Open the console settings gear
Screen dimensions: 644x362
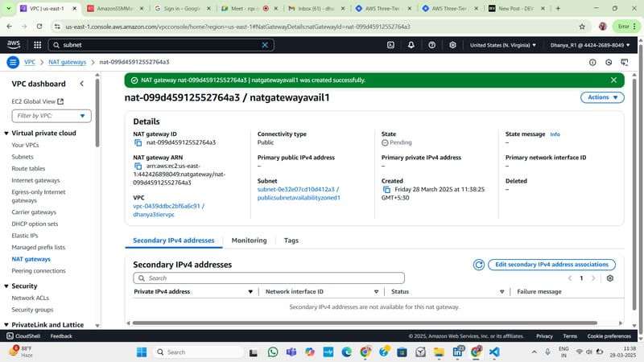tap(452, 45)
